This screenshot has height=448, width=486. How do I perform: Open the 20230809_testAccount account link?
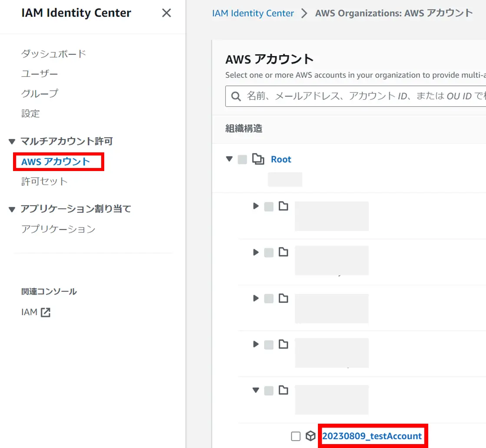[x=372, y=436]
